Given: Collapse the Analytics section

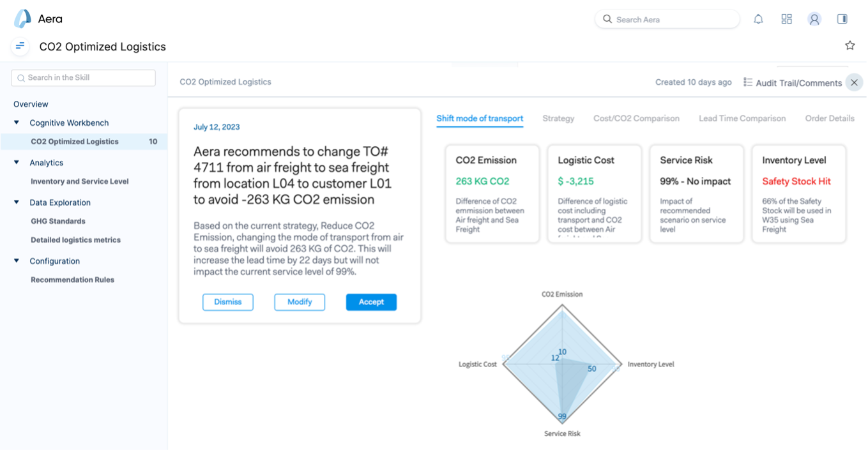Looking at the screenshot, I should point(17,162).
